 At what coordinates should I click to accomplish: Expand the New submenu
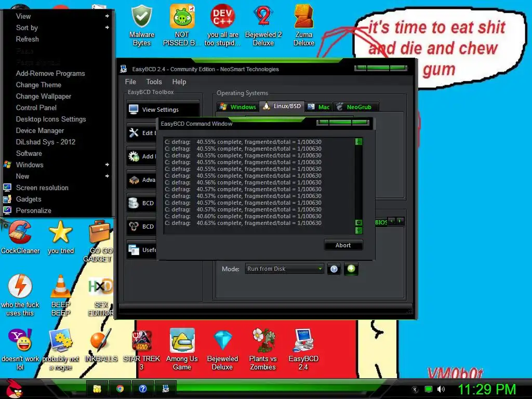click(x=58, y=177)
